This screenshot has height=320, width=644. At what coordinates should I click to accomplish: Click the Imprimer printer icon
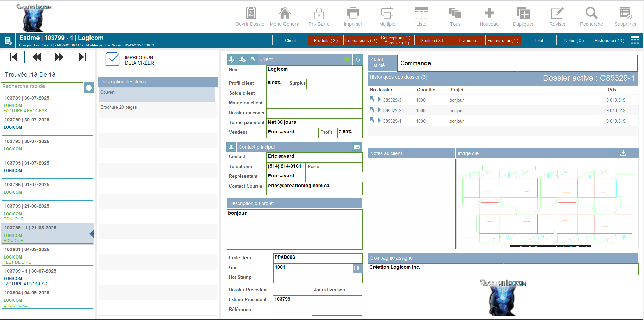click(353, 14)
